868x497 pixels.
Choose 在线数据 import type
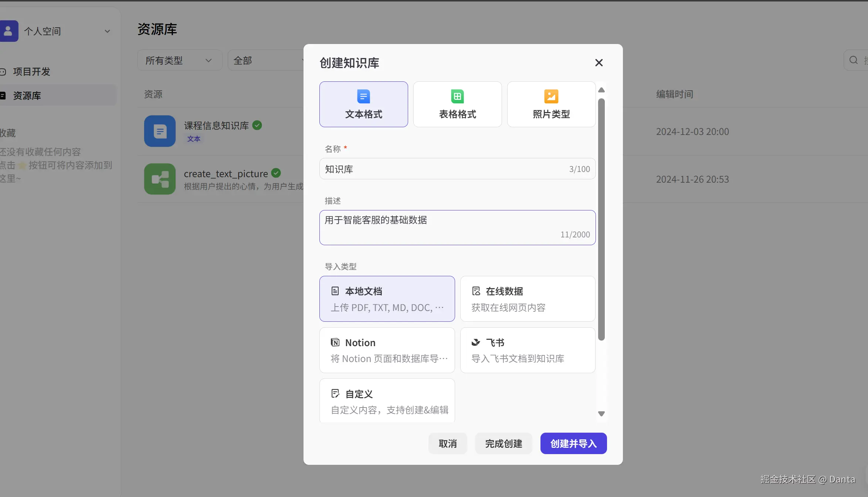pos(528,299)
